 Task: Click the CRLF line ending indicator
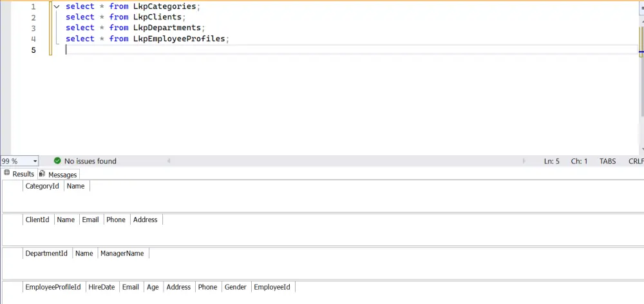coord(636,162)
